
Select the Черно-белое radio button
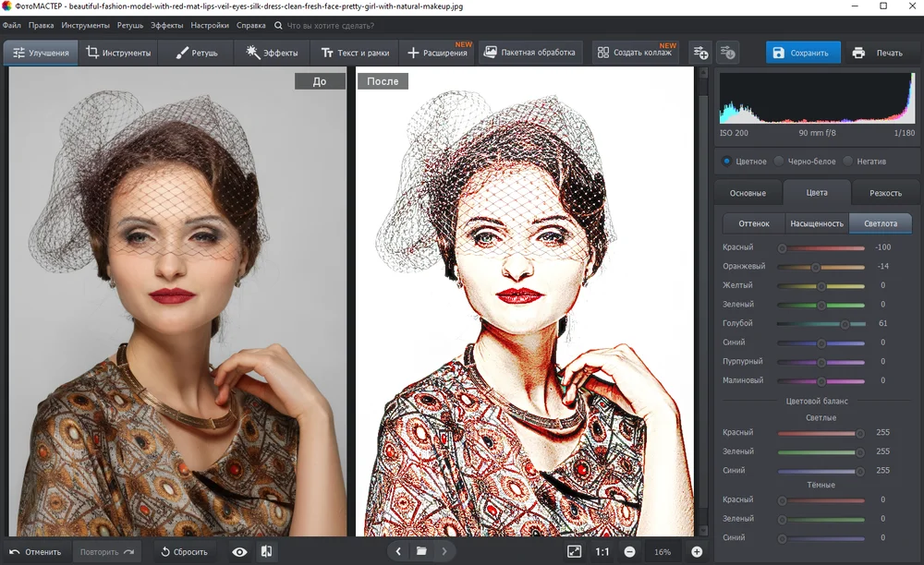pos(780,161)
